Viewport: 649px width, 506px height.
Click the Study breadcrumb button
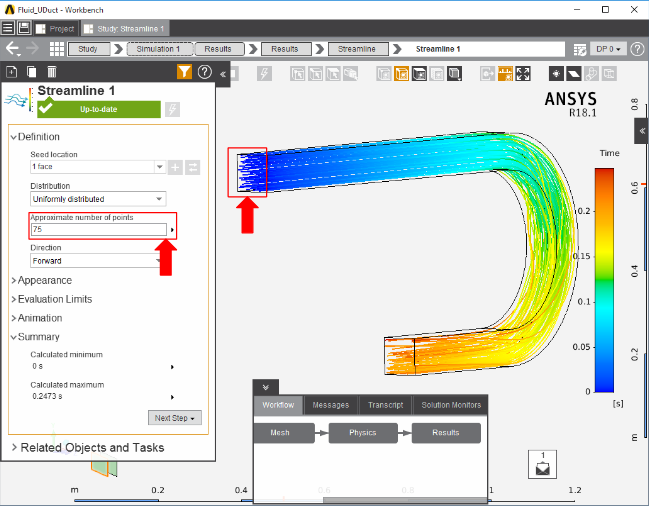coord(88,49)
